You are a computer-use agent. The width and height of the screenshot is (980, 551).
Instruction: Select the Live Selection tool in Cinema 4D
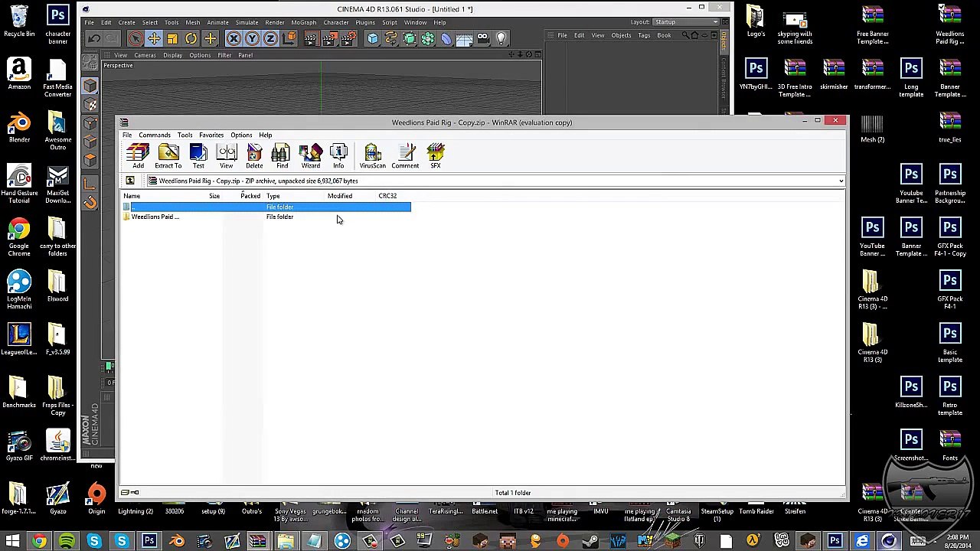pos(136,38)
